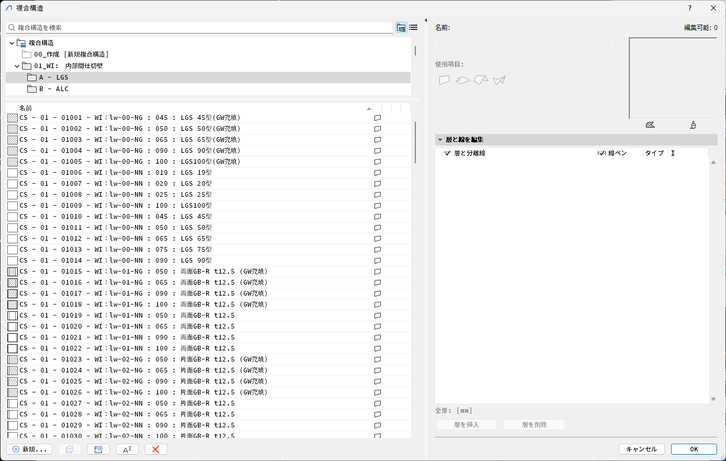Click the sort arrow in 名前 column header
This screenshot has width=726, height=461.
[x=369, y=109]
